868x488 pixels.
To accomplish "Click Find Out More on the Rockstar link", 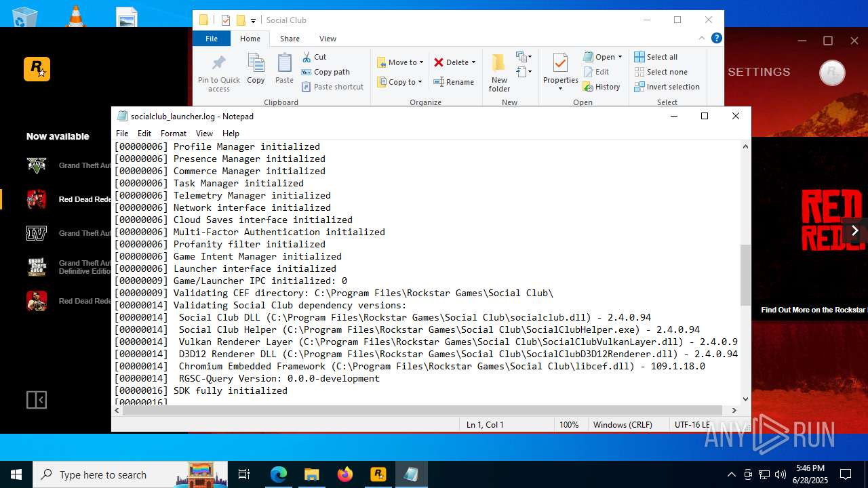I will [x=813, y=310].
